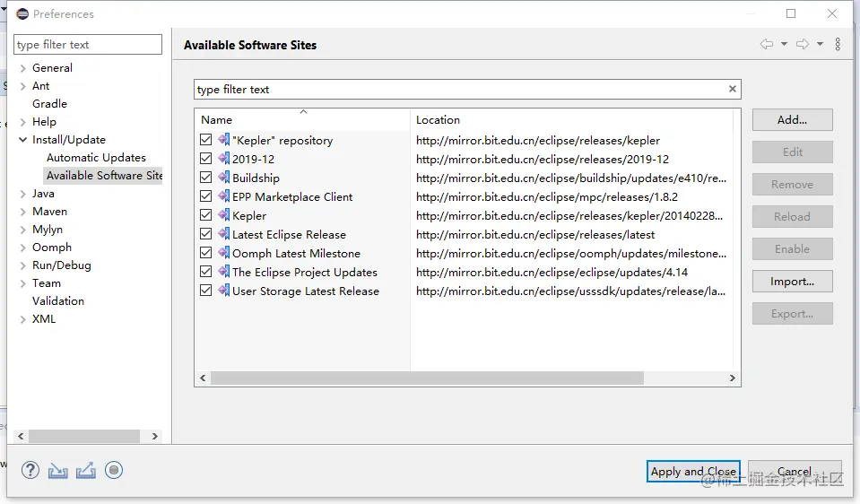860x504 pixels.
Task: Click the Eclipse logo in the title bar
Action: pos(22,13)
